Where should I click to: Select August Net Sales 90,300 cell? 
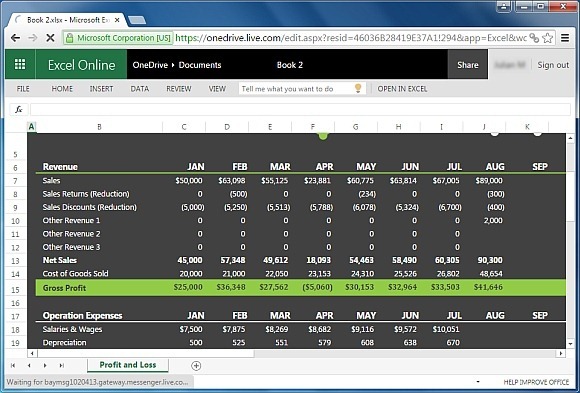pyautogui.click(x=490, y=260)
